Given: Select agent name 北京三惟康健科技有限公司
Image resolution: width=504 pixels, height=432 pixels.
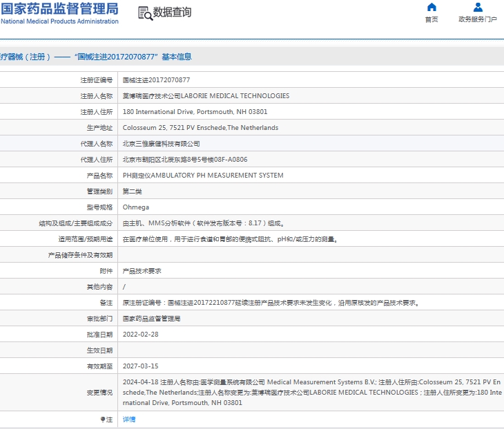Looking at the screenshot, I should tap(161, 144).
